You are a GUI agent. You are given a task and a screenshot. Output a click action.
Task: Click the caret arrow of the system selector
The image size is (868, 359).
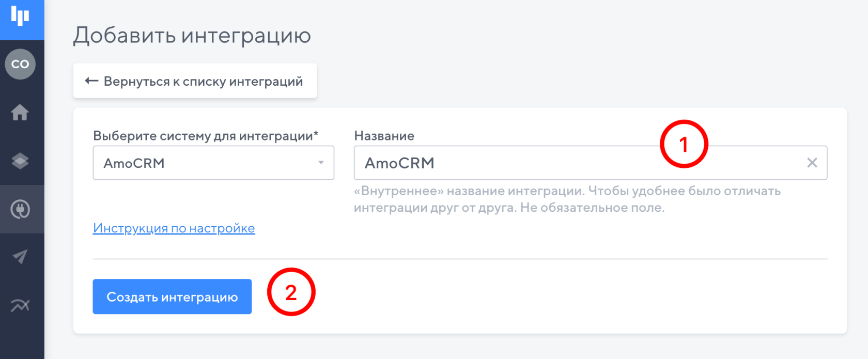(321, 163)
